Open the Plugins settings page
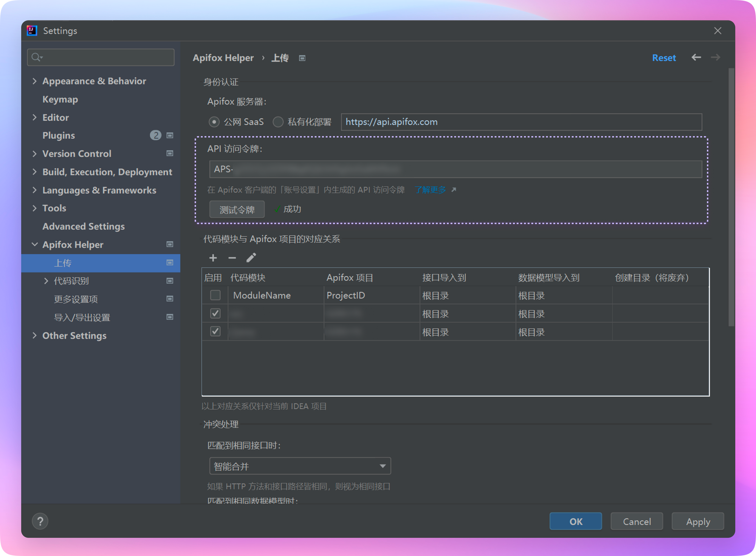This screenshot has width=756, height=556. (59, 135)
